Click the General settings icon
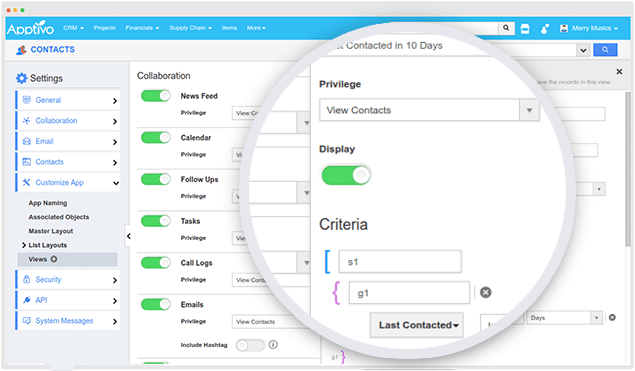This screenshot has width=635, height=371. click(x=27, y=100)
